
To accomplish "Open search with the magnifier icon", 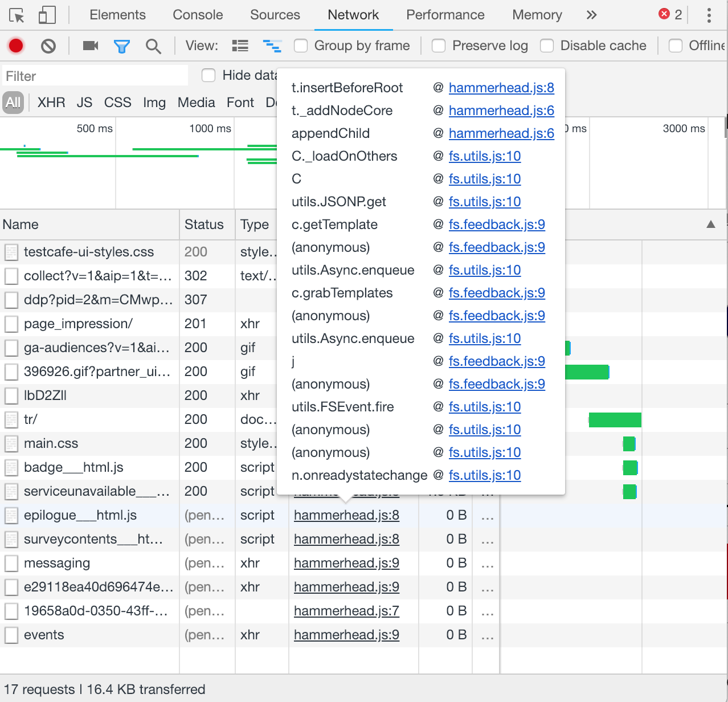I will 153,46.
